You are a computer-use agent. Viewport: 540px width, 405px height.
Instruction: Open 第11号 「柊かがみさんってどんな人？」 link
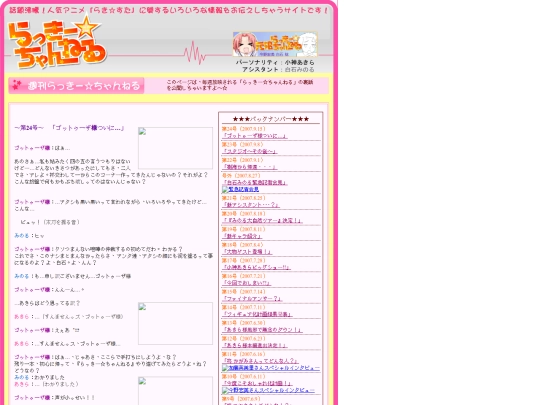[x=260, y=361]
